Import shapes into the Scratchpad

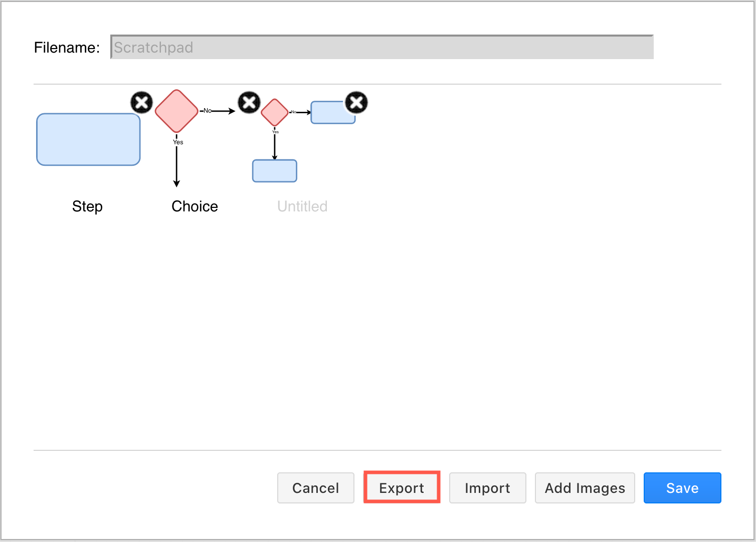pos(487,487)
